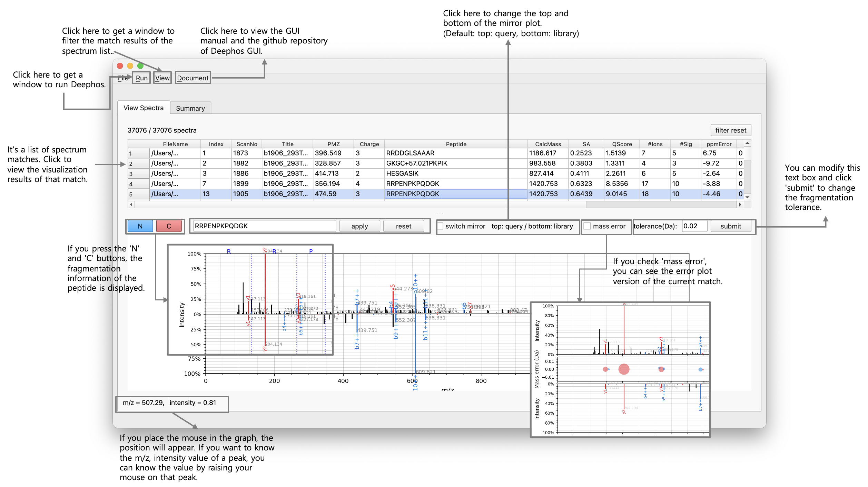Viewport: 868px width, 487px height.
Task: Enable the switch mirror checkbox
Action: 440,226
